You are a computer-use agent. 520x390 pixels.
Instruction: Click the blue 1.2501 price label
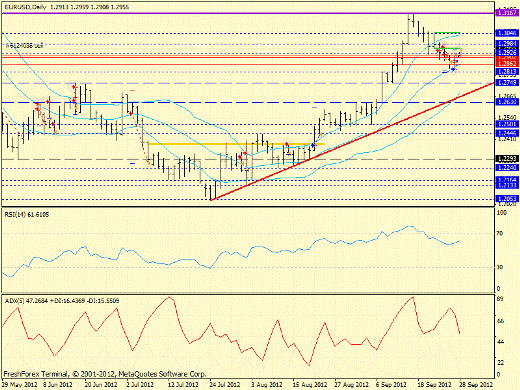(507, 124)
